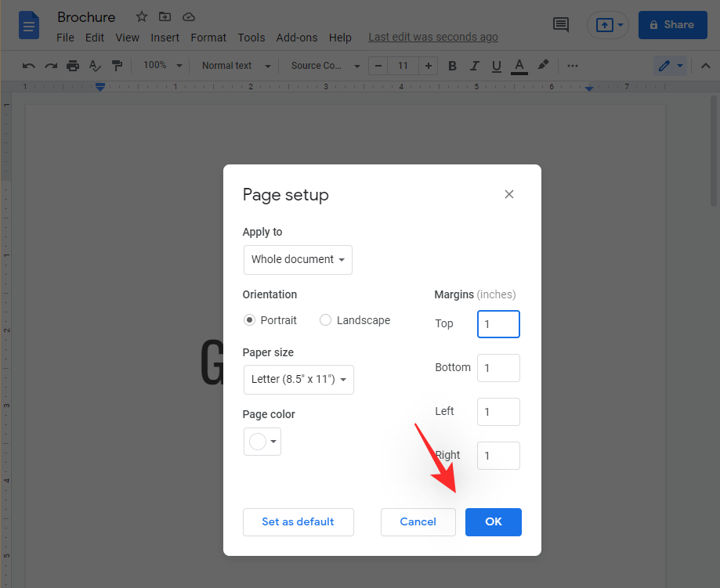The width and height of the screenshot is (720, 588).
Task: Select the paint format tool
Action: [x=117, y=66]
